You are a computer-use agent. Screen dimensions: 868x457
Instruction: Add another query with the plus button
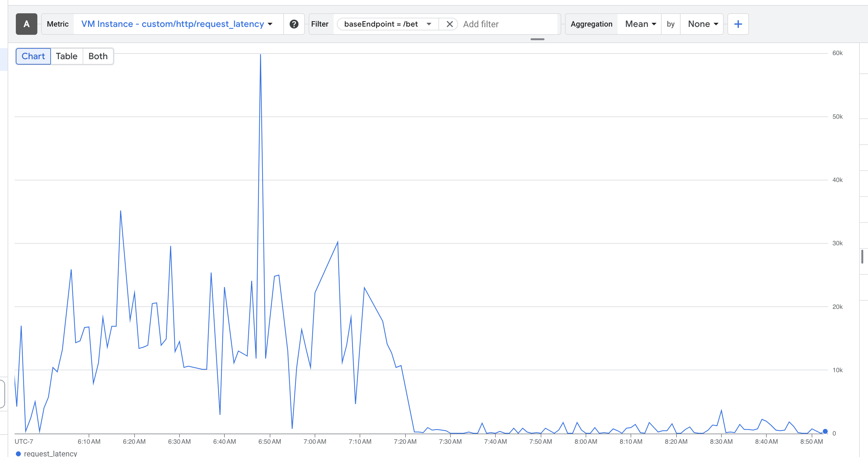coord(738,24)
